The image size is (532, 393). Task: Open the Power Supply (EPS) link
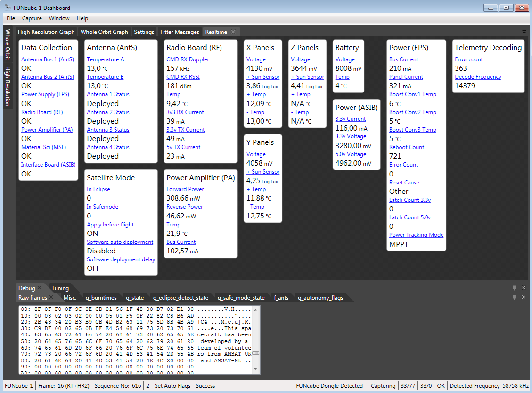point(45,94)
